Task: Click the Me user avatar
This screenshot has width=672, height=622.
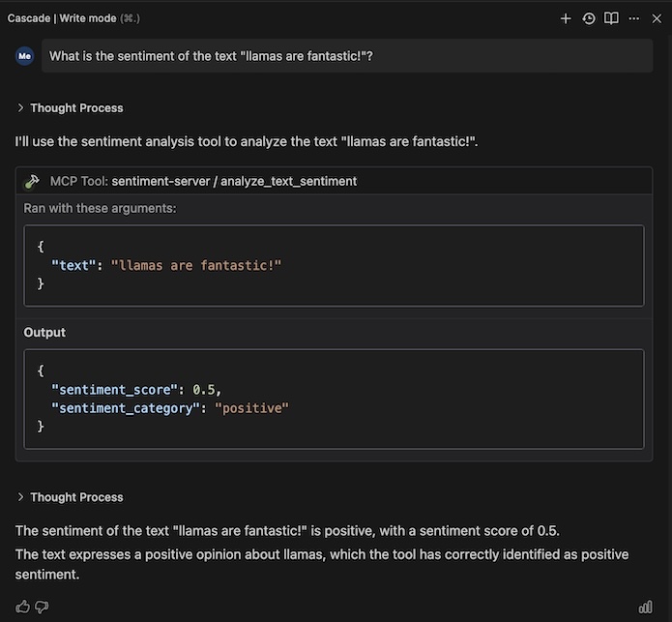Action: (25, 56)
